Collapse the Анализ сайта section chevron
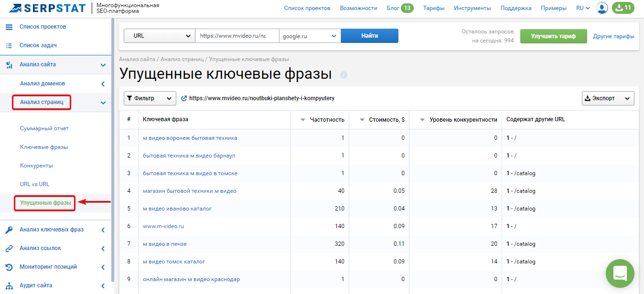Image resolution: width=644 pixels, height=294 pixels. [103, 65]
